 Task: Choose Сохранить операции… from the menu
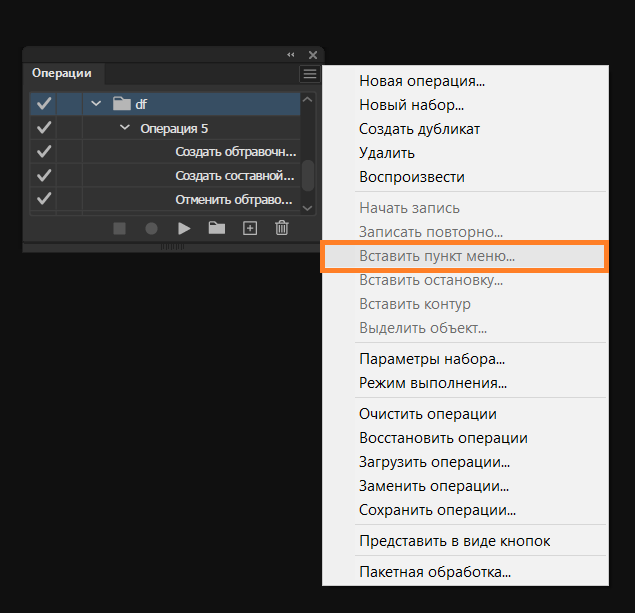click(x=465, y=509)
